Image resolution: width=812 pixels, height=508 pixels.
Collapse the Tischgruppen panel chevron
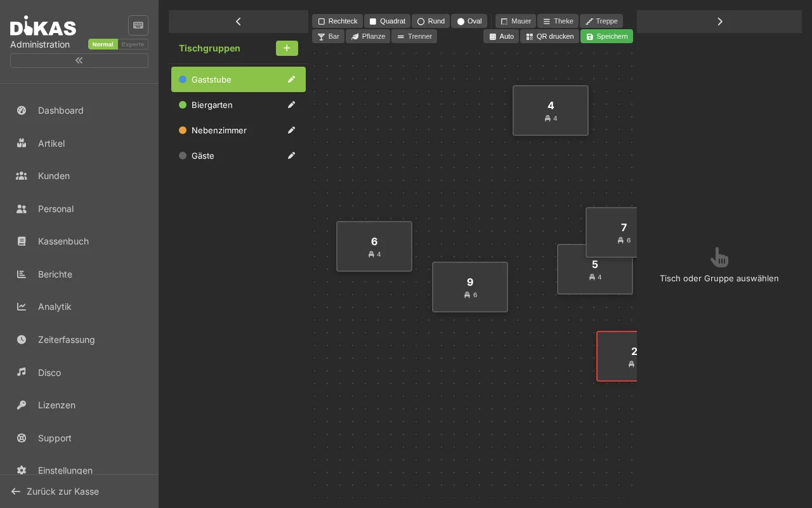tap(239, 22)
